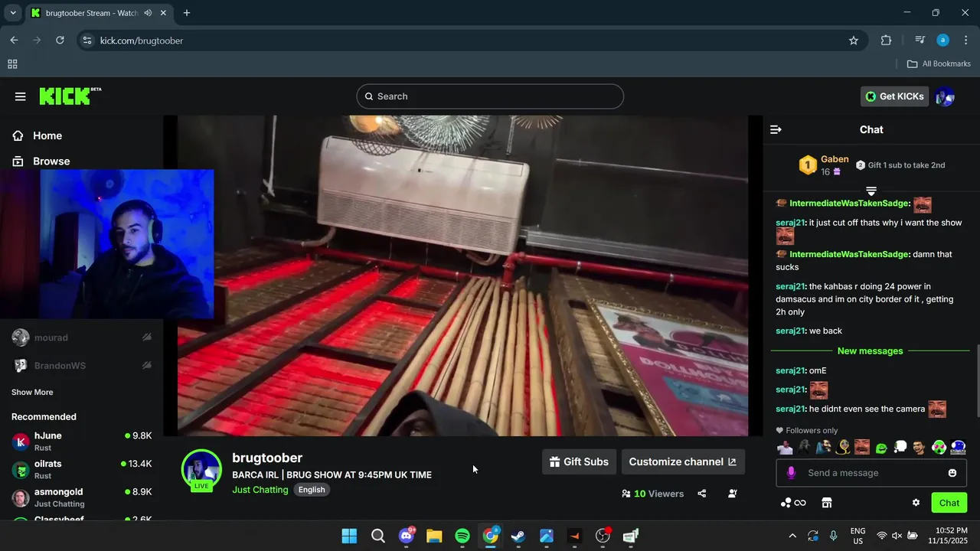Type in the Send a message field

pyautogui.click(x=871, y=473)
